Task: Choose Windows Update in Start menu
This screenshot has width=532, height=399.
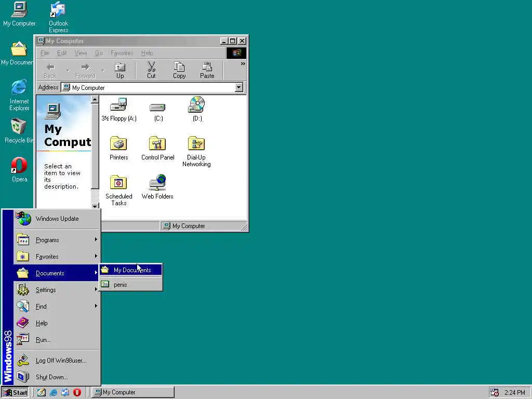Action: pos(57,219)
